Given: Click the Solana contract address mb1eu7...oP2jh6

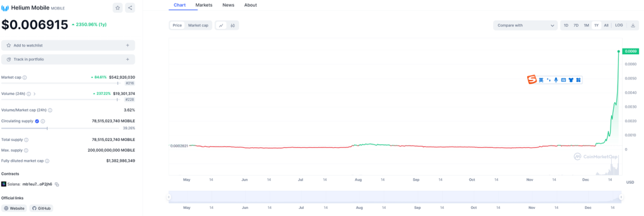Looking at the screenshot, I should [x=38, y=184].
